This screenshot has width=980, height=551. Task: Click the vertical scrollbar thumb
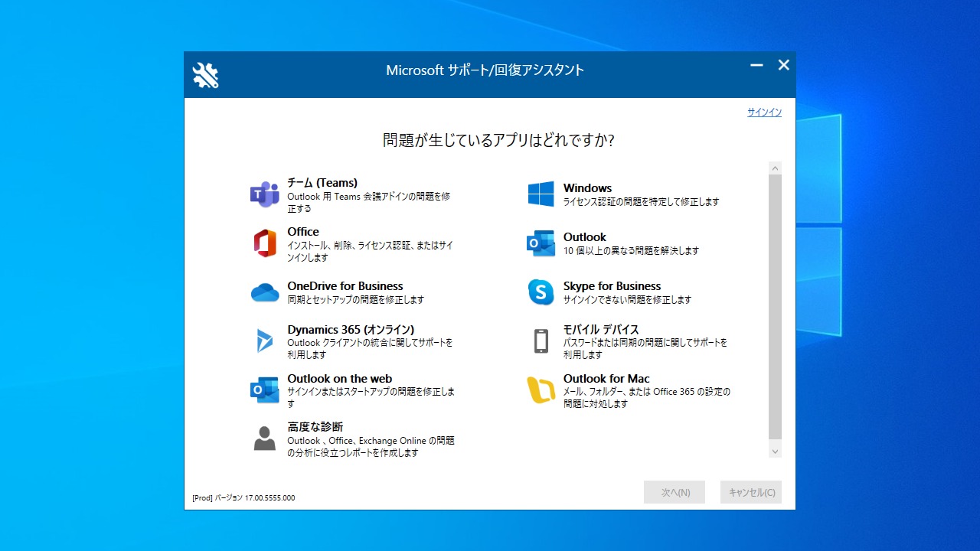[776, 307]
